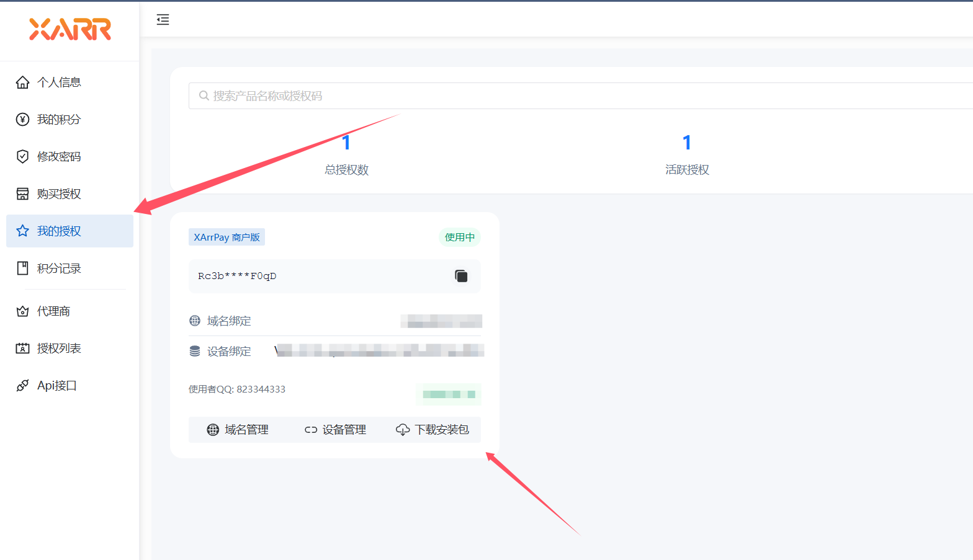Open 域名管理 for the license
The image size is (973, 560).
(x=238, y=429)
